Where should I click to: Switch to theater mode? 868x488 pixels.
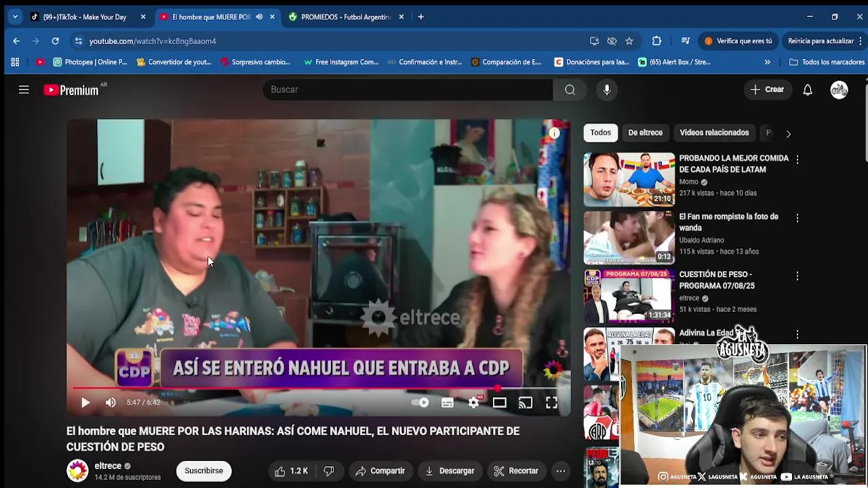500,403
